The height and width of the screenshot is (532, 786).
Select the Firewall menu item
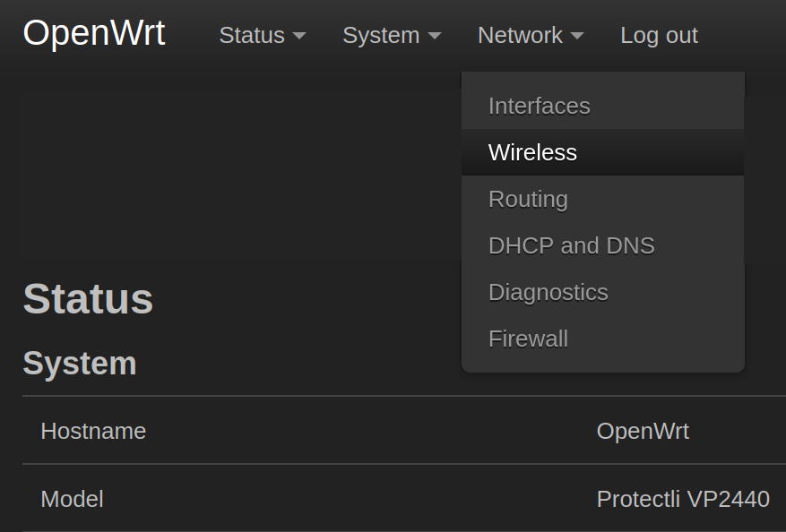click(x=528, y=339)
